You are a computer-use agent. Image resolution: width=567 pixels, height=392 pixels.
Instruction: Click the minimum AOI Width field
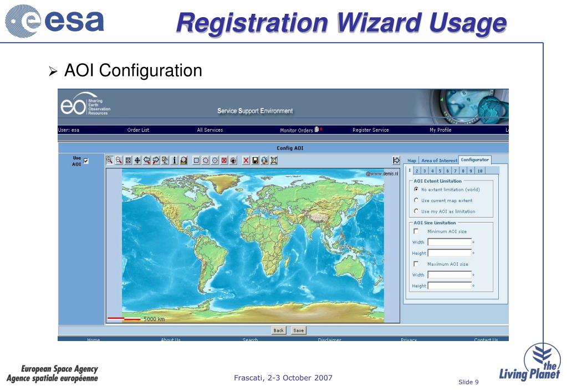pyautogui.click(x=449, y=242)
